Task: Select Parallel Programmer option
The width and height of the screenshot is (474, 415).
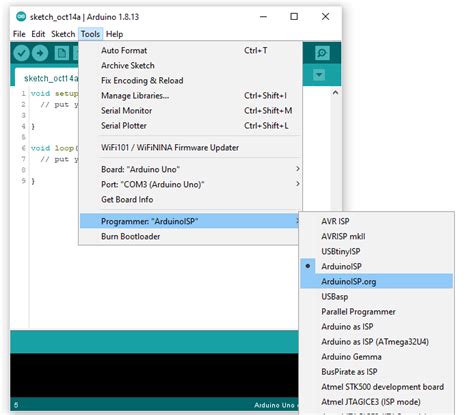Action: coord(377,311)
